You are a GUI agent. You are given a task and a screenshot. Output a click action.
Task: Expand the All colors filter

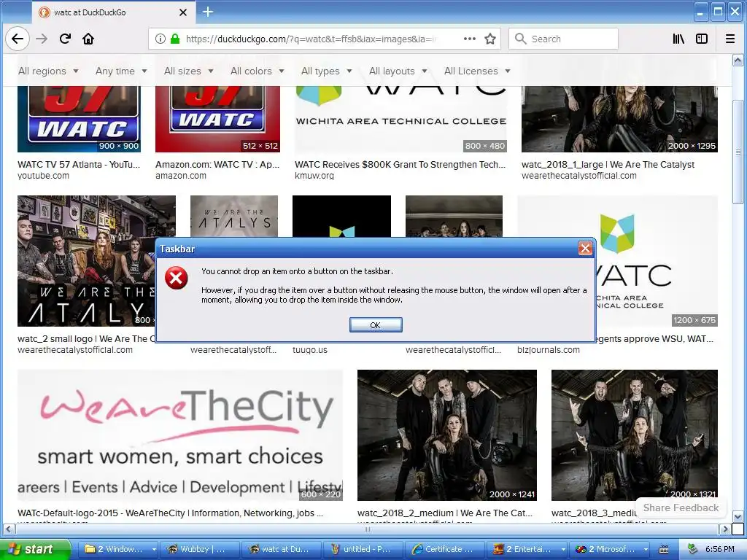pos(258,71)
